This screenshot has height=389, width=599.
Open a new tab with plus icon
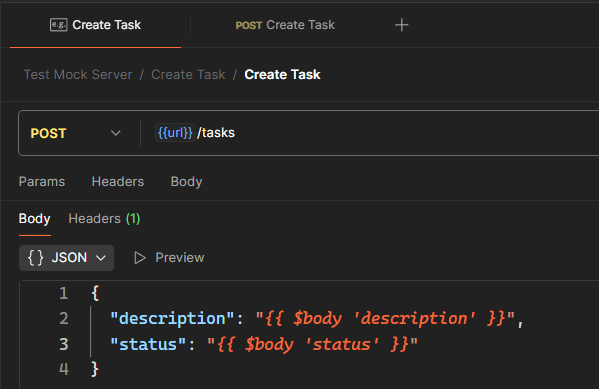tap(401, 25)
